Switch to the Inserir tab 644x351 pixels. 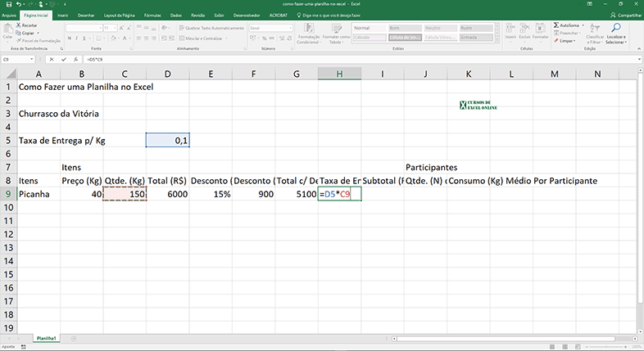63,16
